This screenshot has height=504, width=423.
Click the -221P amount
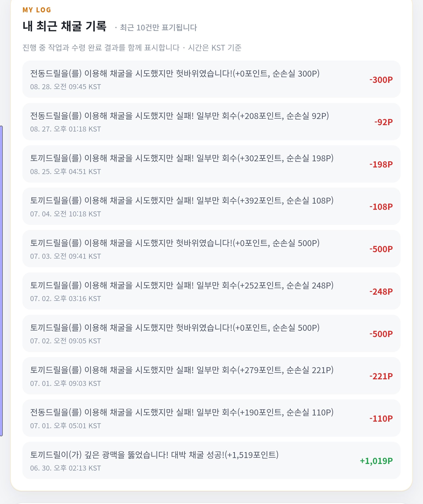coord(381,376)
